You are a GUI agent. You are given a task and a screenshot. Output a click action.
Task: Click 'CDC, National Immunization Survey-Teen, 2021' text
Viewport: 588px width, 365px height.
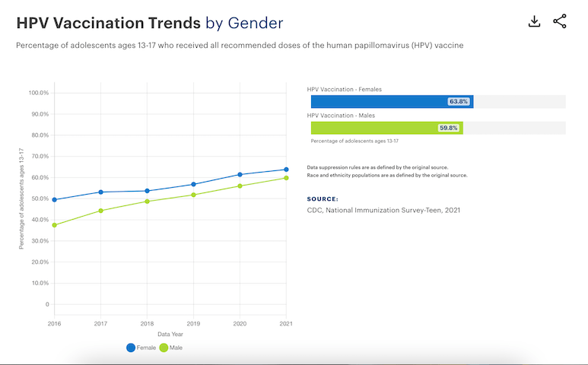(383, 210)
